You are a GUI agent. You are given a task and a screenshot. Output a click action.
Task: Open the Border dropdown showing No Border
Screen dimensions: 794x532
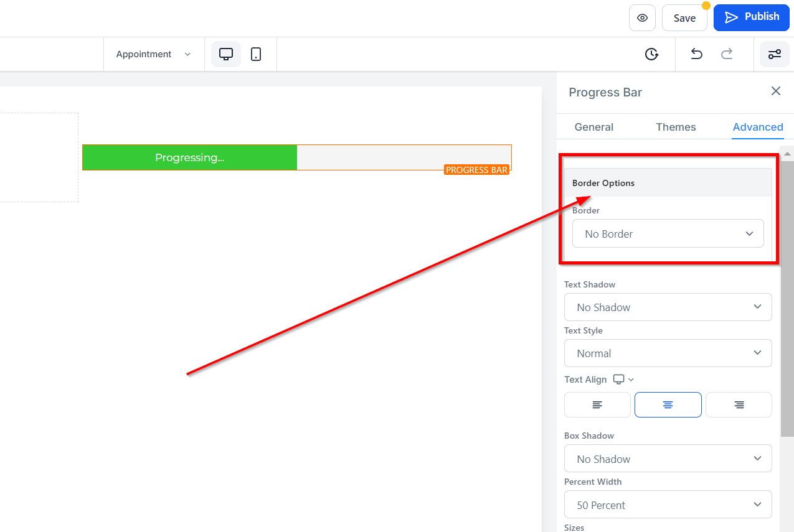click(668, 233)
